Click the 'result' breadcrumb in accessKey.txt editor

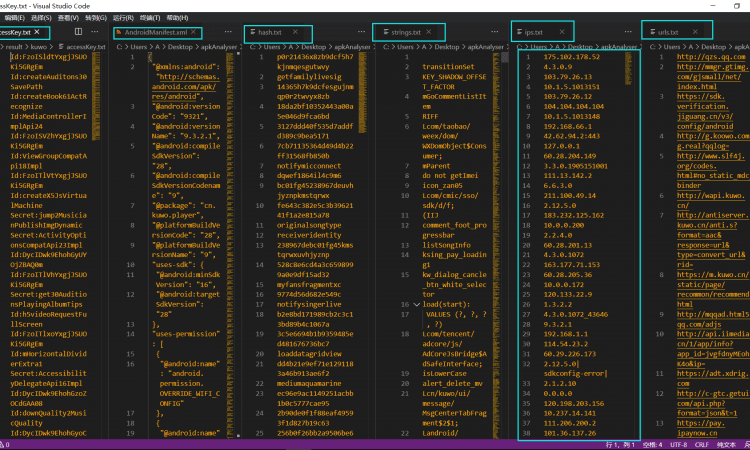point(14,47)
